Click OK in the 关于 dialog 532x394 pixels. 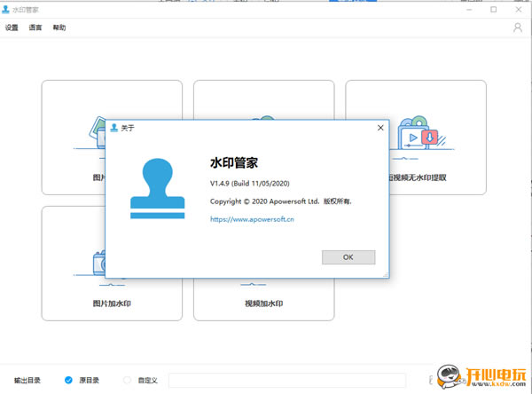pos(348,257)
